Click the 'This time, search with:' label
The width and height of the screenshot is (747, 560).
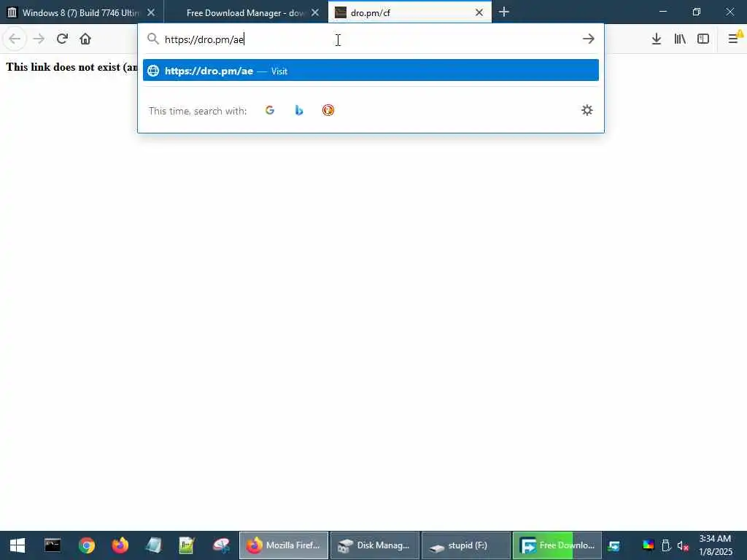coord(197,111)
